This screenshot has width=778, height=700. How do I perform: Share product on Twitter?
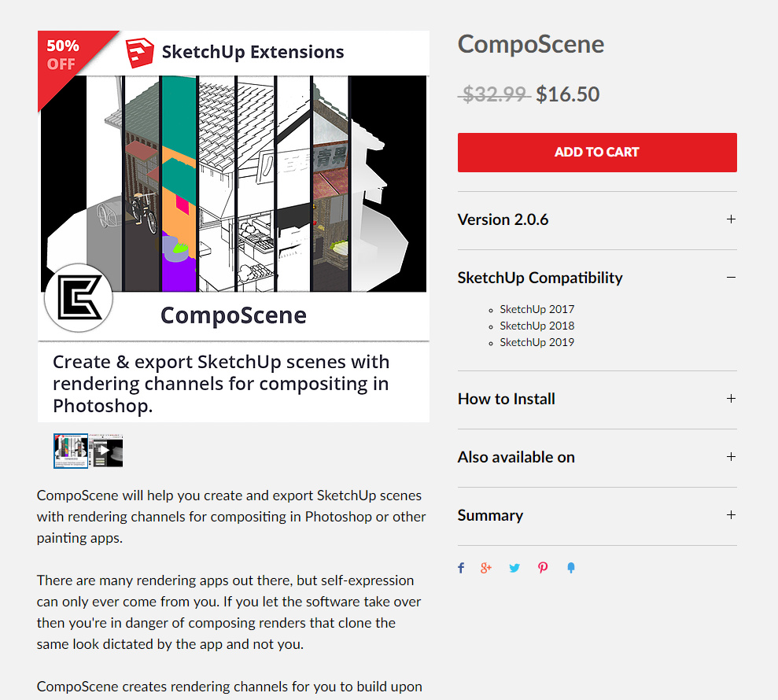tap(514, 568)
